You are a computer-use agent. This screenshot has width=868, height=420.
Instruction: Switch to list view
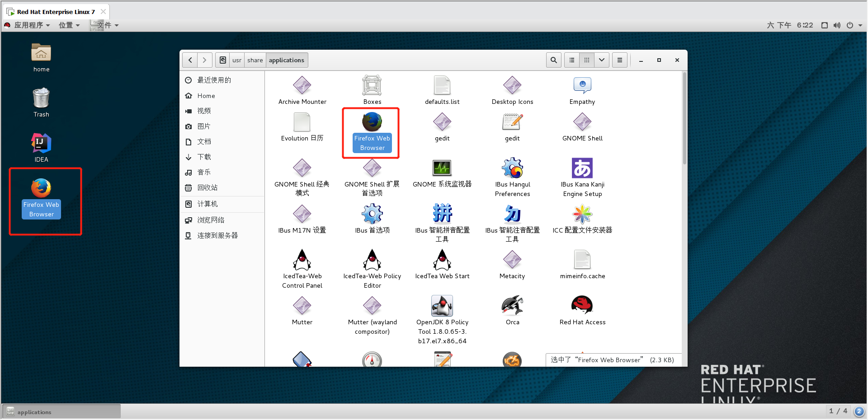click(572, 60)
